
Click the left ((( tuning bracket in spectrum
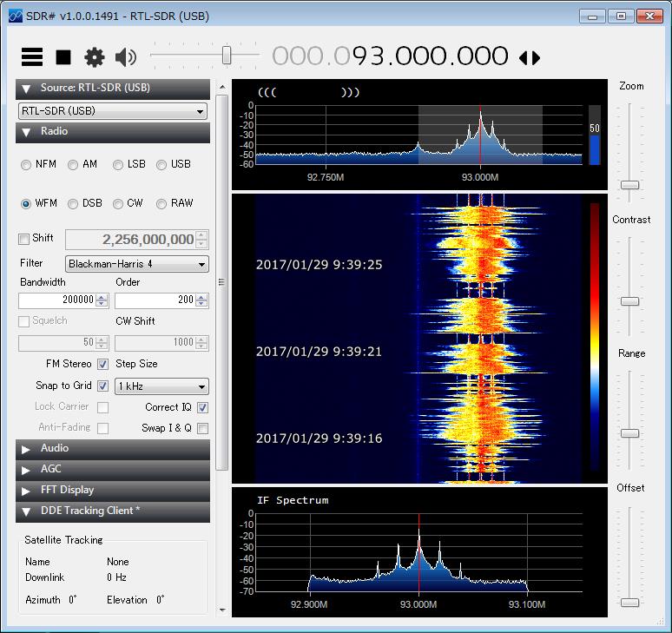click(267, 92)
